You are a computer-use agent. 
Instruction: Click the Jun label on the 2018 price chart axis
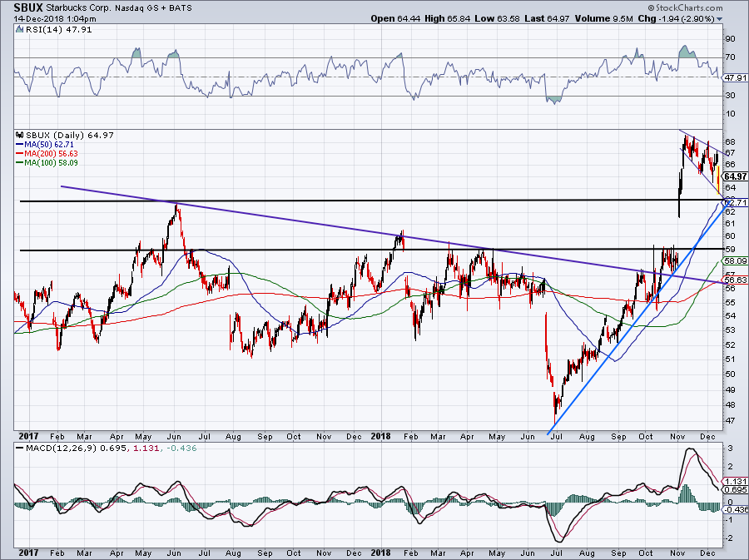coord(528,437)
